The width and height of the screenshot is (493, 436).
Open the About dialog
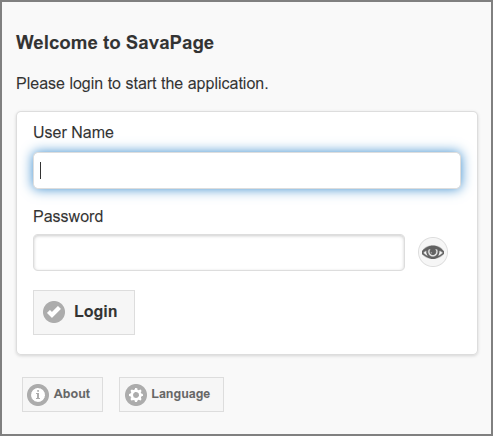click(62, 394)
